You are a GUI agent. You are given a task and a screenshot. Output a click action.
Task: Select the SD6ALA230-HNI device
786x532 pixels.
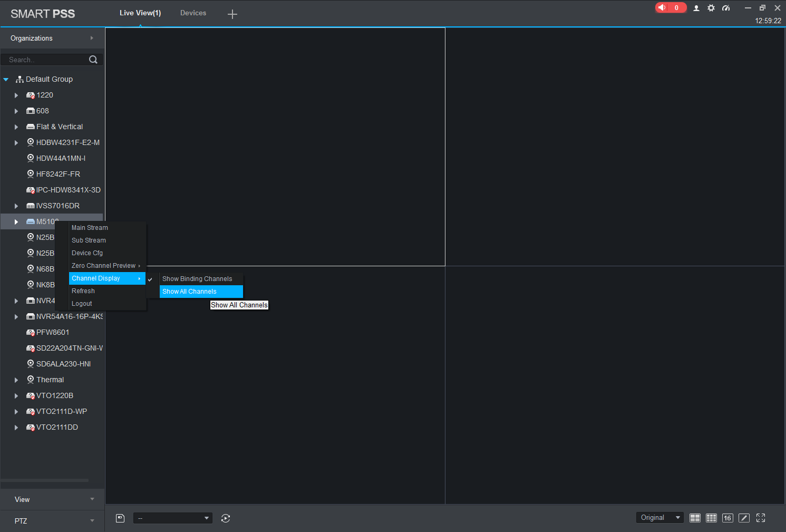(x=63, y=364)
